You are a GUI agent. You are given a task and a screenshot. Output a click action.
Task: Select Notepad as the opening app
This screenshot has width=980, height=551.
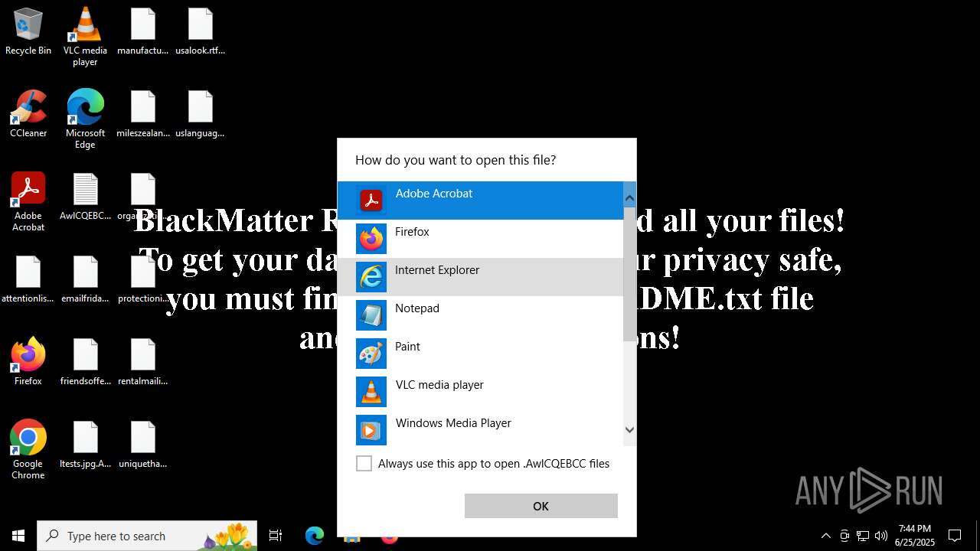coord(480,315)
